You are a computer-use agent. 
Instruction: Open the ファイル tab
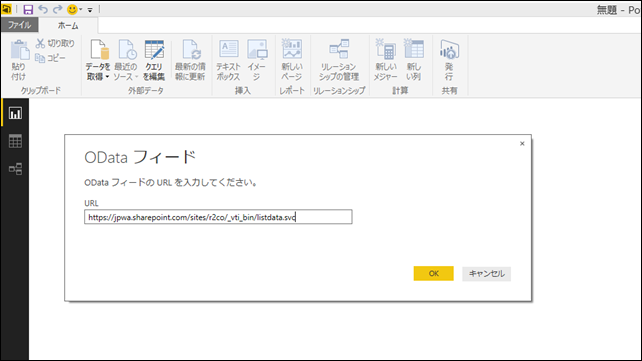tap(19, 25)
